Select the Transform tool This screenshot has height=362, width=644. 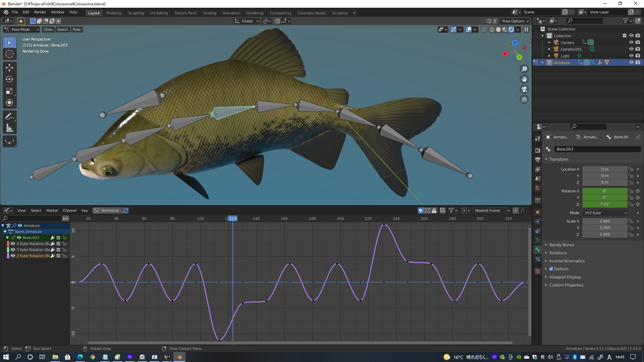click(x=9, y=103)
